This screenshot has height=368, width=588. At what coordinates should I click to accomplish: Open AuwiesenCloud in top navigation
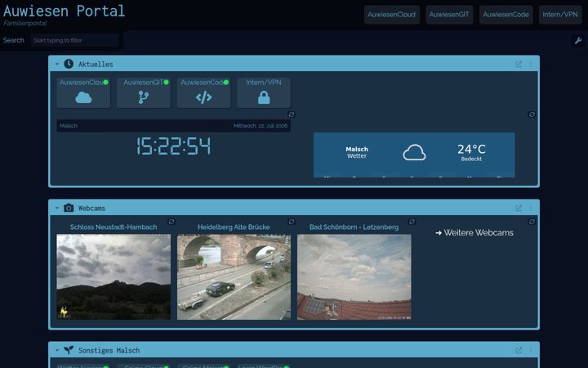(391, 15)
